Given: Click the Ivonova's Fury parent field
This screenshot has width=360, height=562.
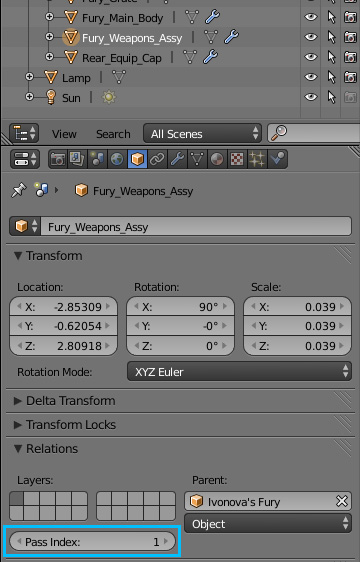Looking at the screenshot, I should click(260, 501).
